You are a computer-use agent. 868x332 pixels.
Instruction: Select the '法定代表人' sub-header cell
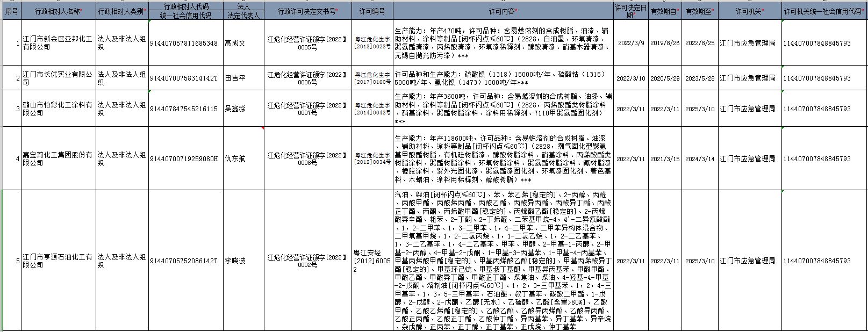click(243, 16)
